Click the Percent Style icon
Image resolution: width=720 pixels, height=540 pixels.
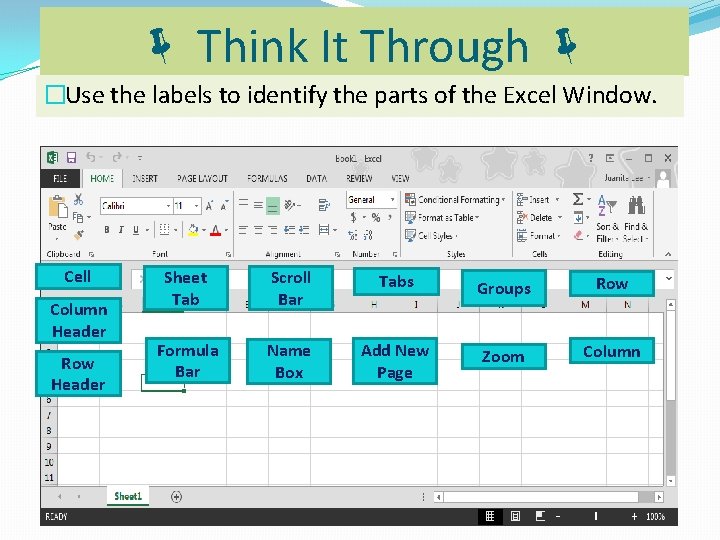(x=376, y=217)
